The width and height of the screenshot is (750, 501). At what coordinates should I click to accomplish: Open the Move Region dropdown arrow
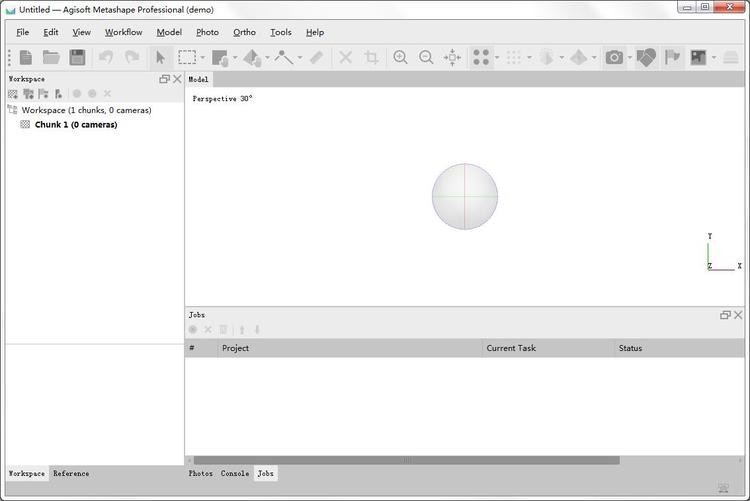click(235, 58)
